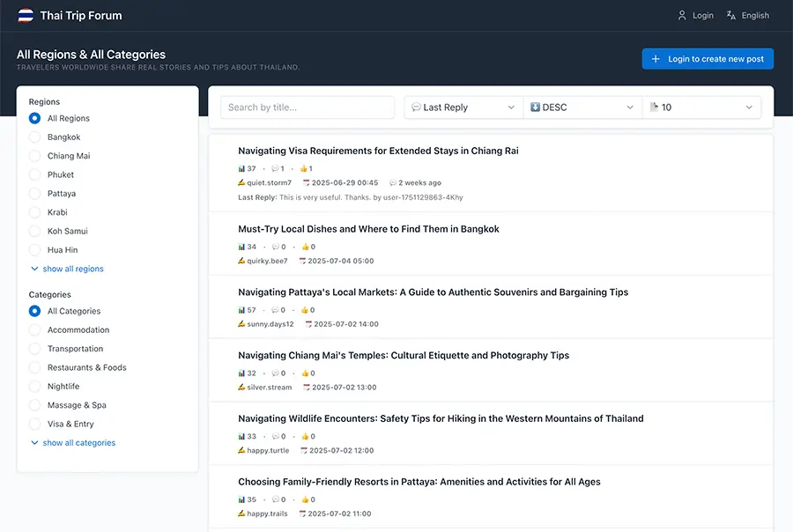The height and width of the screenshot is (532, 793).
Task: Click reply bubble icon next to 2 weeks ago
Action: (x=392, y=182)
